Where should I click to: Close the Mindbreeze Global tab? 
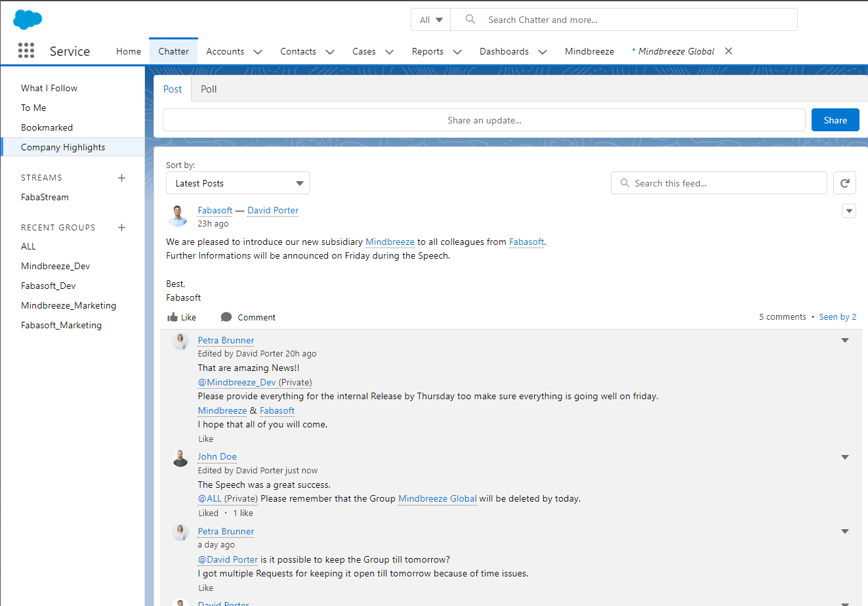pyautogui.click(x=728, y=51)
